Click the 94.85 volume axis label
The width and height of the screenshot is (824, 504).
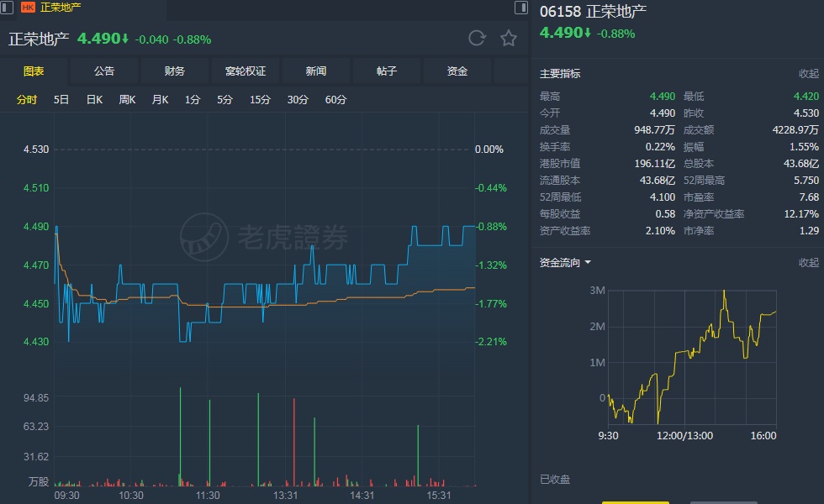tap(35, 397)
